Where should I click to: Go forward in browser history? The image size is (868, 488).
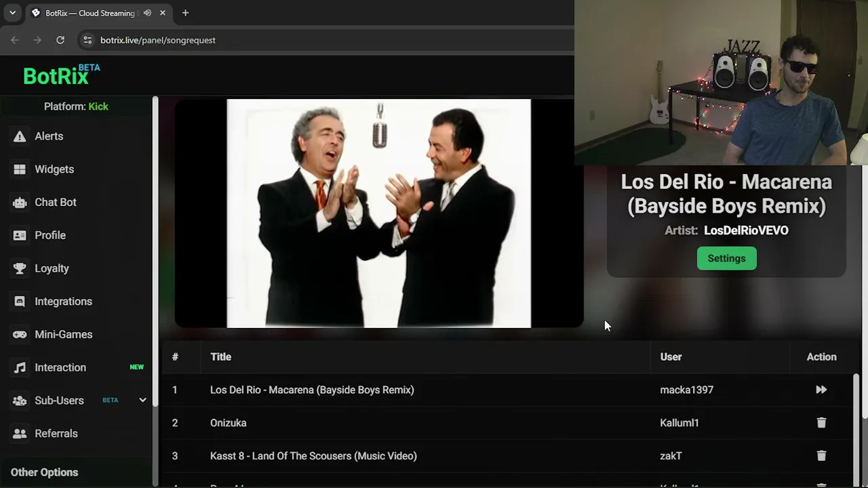coord(37,40)
